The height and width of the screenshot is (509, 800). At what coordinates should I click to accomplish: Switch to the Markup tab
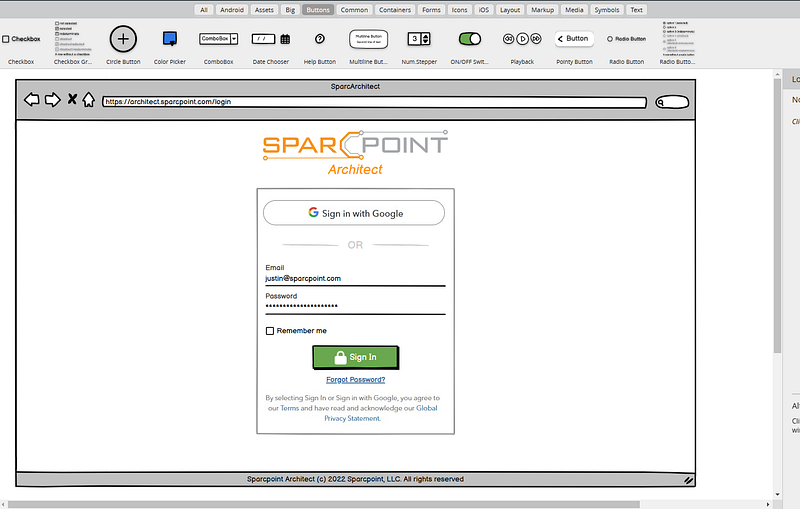542,10
